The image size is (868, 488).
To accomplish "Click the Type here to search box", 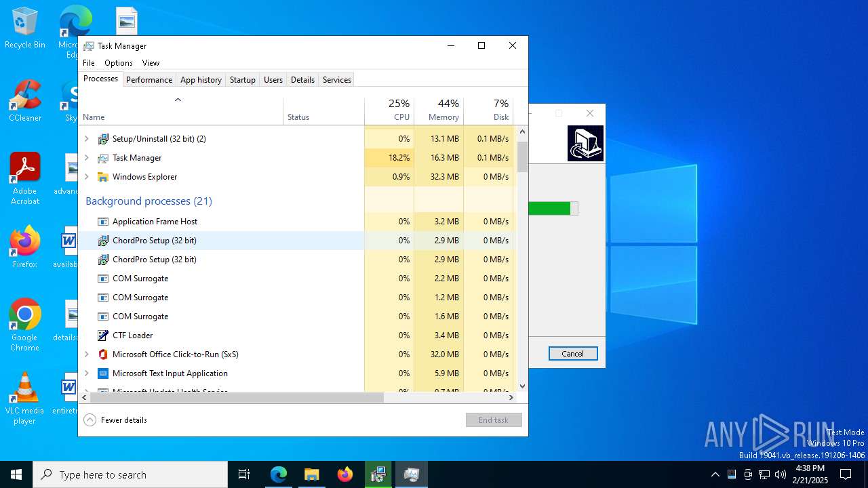I will pos(130,474).
